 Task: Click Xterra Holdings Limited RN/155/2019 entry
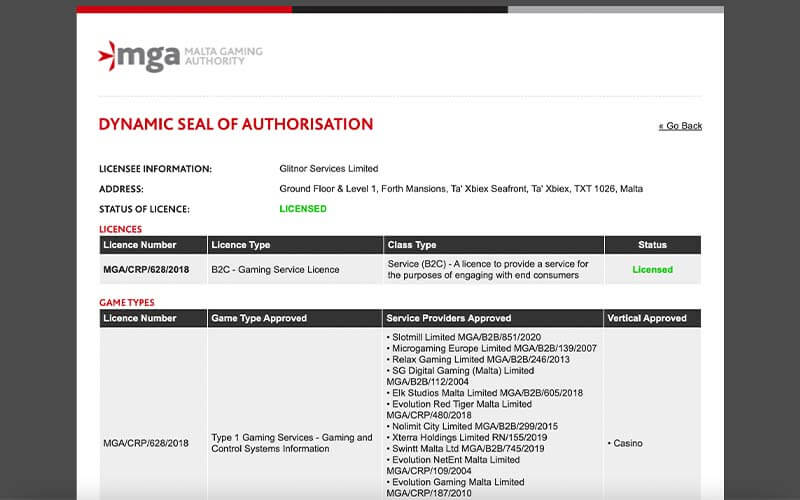467,437
